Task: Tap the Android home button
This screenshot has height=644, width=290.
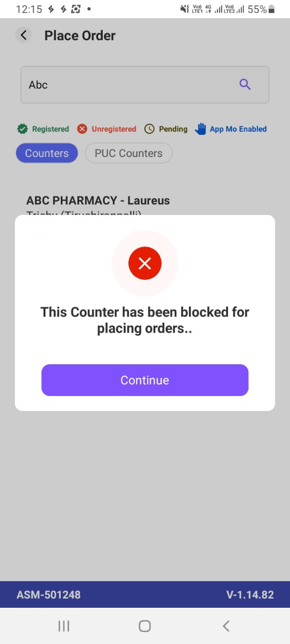Action: coord(145,626)
